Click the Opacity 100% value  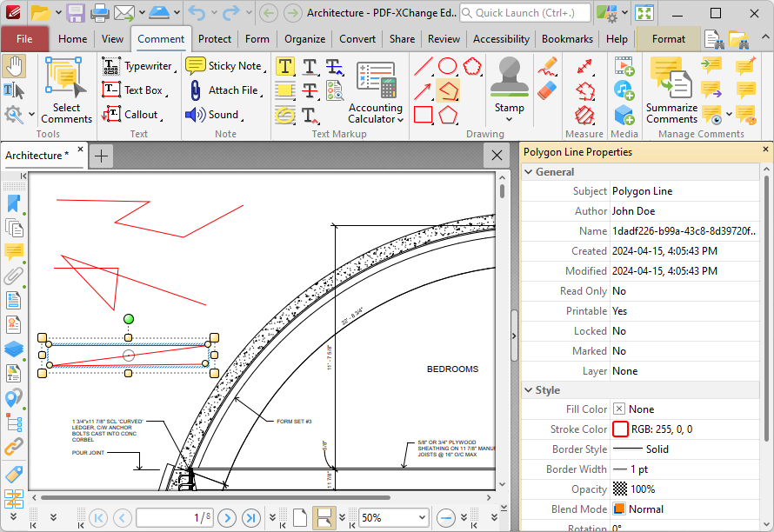tap(643, 489)
